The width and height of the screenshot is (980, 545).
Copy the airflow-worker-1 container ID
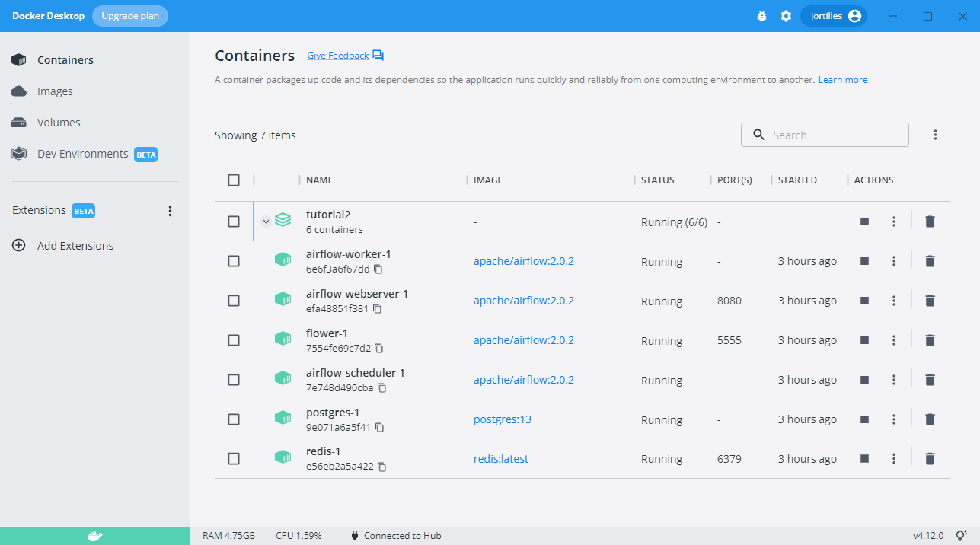[x=378, y=269]
